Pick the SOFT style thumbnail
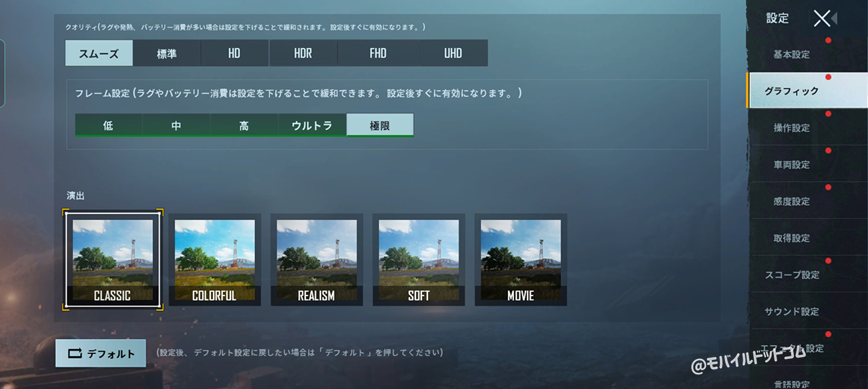The height and width of the screenshot is (389, 868). pos(419,259)
